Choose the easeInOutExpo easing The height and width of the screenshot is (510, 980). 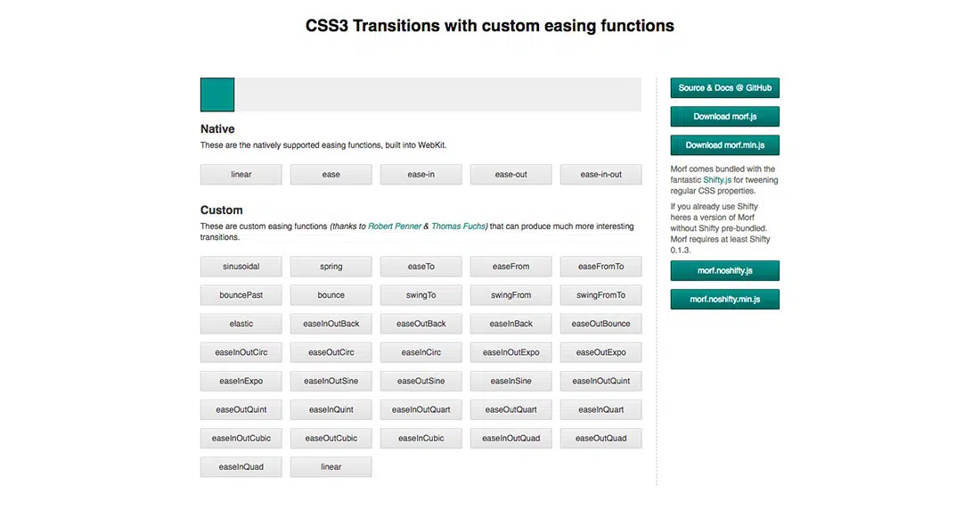tap(510, 352)
